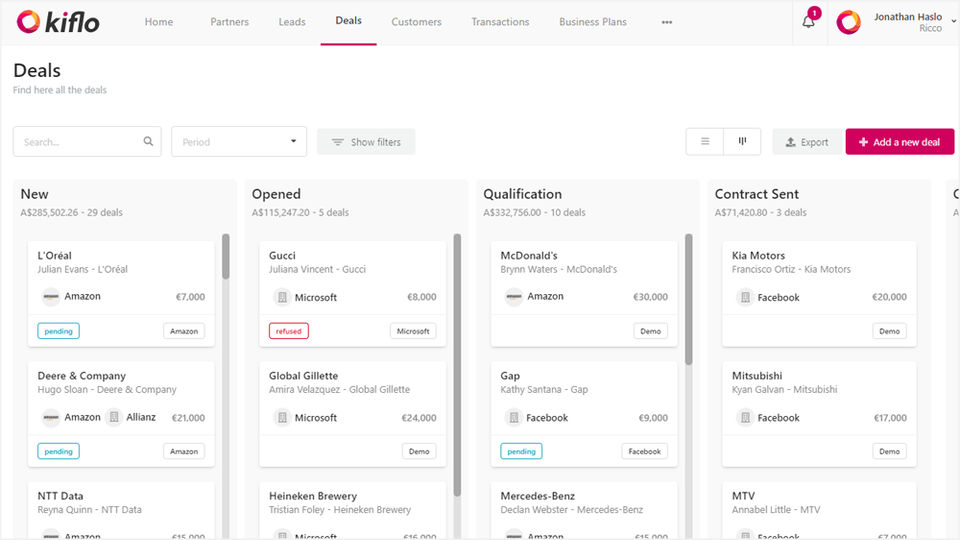
Task: Open the Leads tab
Action: (292, 22)
